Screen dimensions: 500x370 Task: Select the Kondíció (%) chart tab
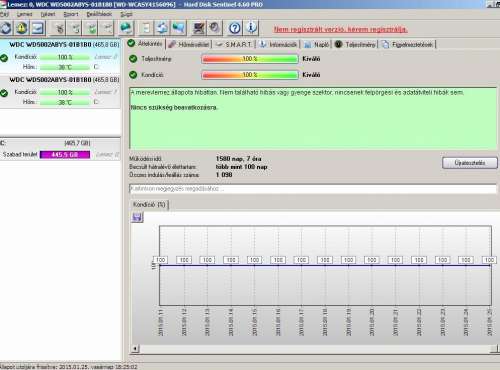pos(149,204)
